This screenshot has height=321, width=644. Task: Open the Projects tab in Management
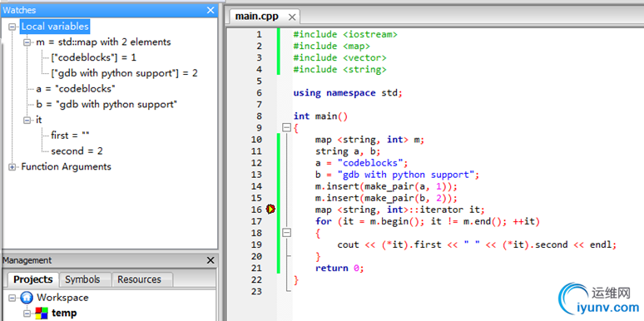point(33,279)
